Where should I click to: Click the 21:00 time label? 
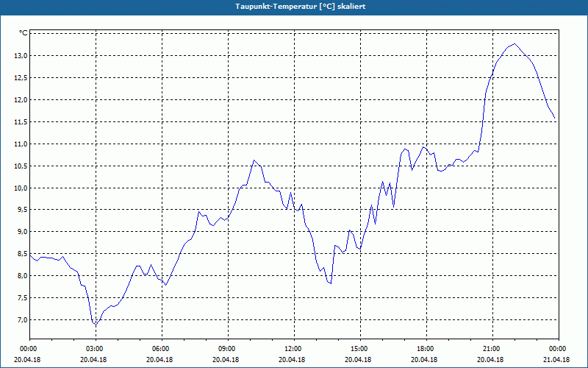[492, 349]
